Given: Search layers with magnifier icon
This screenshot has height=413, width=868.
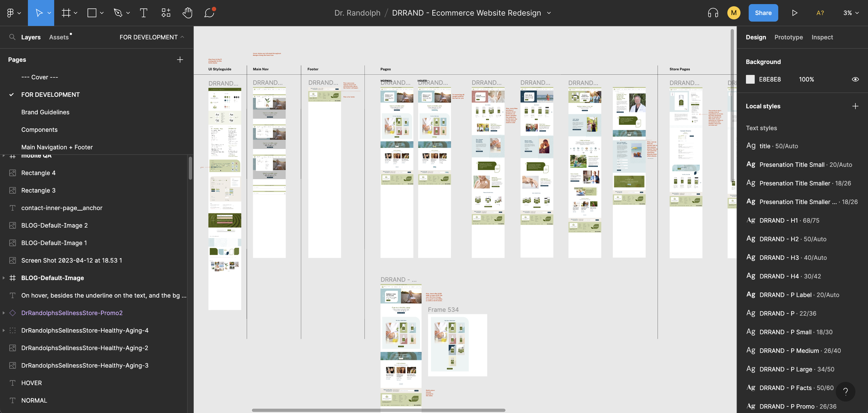Looking at the screenshot, I should pos(12,37).
